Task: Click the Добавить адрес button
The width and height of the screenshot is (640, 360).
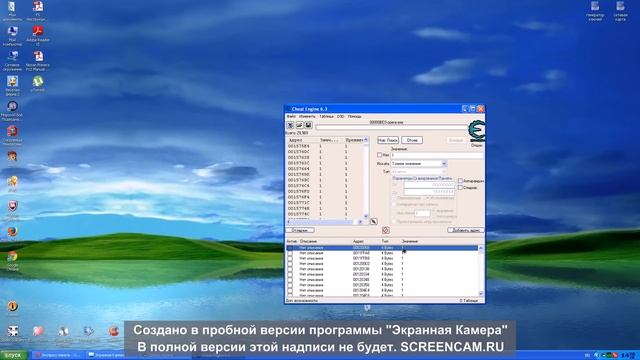Action: [x=466, y=230]
